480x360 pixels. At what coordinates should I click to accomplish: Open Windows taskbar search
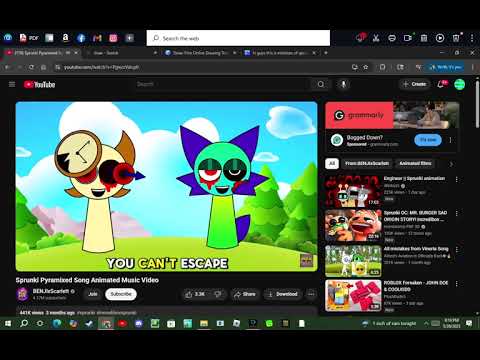pyautogui.click(x=24, y=323)
